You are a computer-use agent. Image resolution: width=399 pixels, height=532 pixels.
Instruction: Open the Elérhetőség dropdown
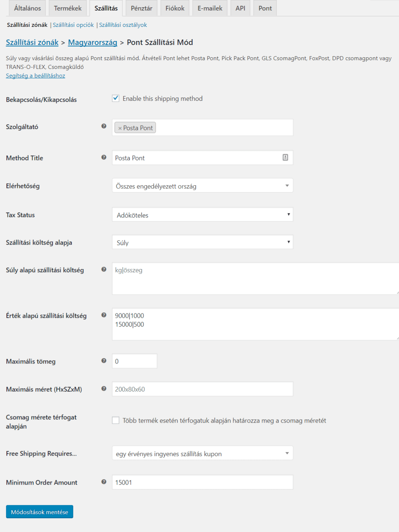pos(202,186)
